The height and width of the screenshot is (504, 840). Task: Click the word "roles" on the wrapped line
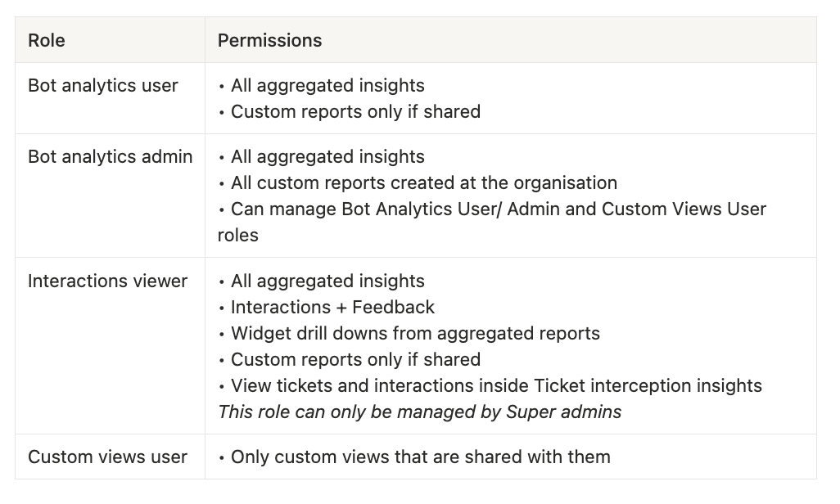[238, 236]
